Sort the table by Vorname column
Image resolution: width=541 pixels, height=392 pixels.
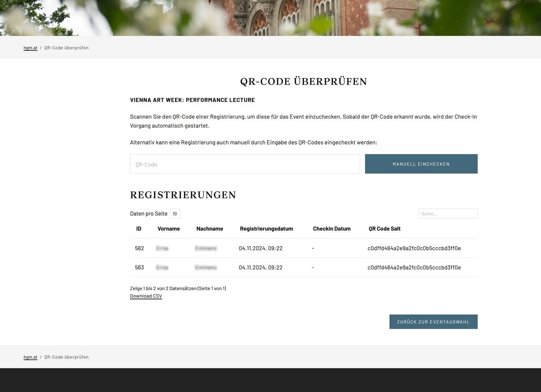point(169,229)
